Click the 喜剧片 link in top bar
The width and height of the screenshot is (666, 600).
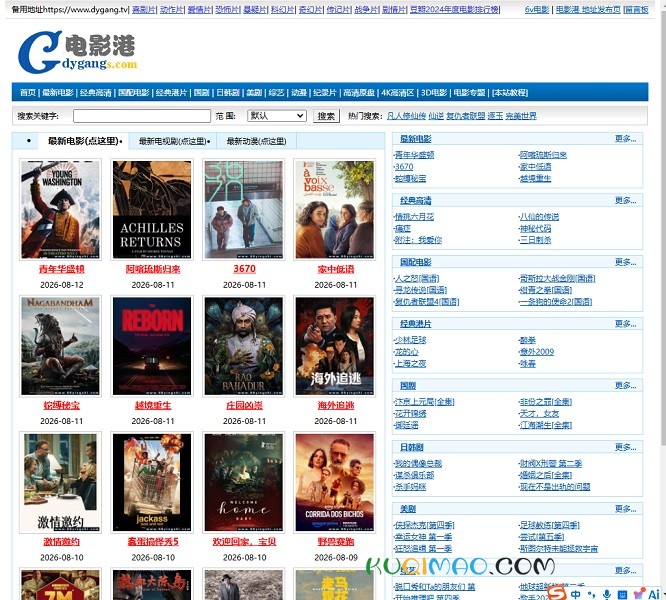(143, 9)
